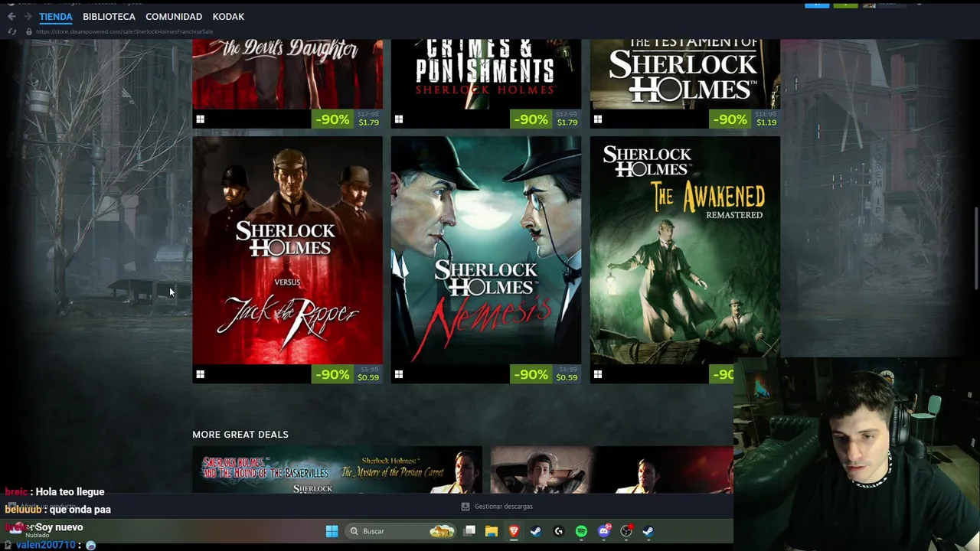Click the Windows platform icon under Jack the Ripper
Viewport: 980px width, 551px height.
pos(200,374)
